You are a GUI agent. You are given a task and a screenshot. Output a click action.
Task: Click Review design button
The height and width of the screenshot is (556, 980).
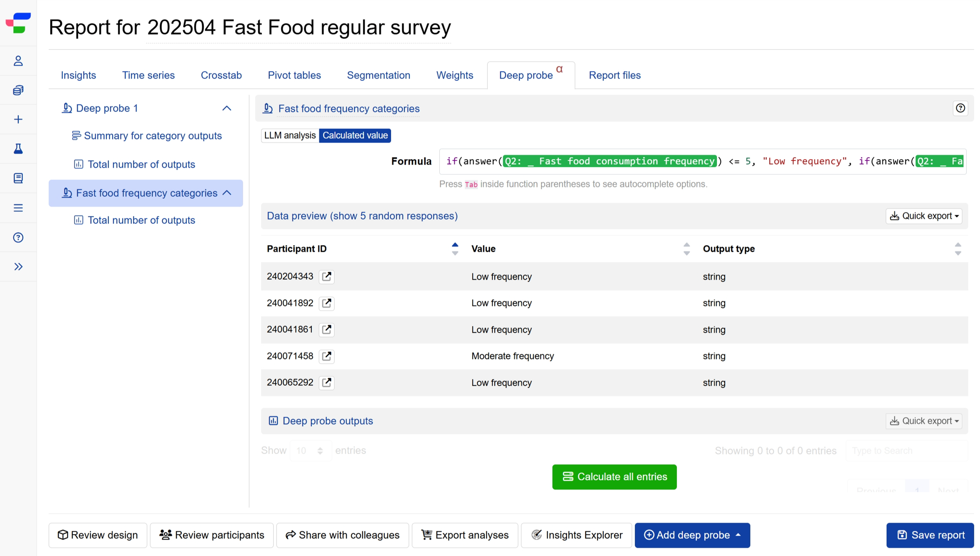pyautogui.click(x=98, y=535)
